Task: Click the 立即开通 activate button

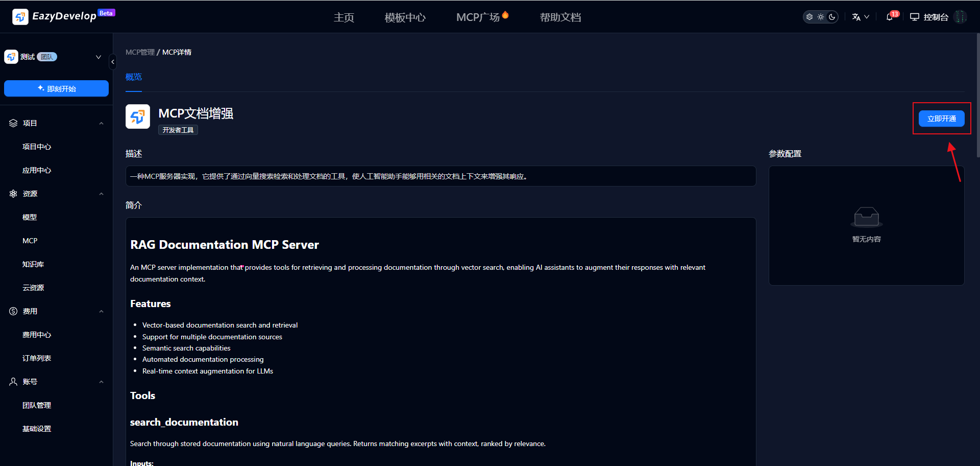Action: pos(941,119)
